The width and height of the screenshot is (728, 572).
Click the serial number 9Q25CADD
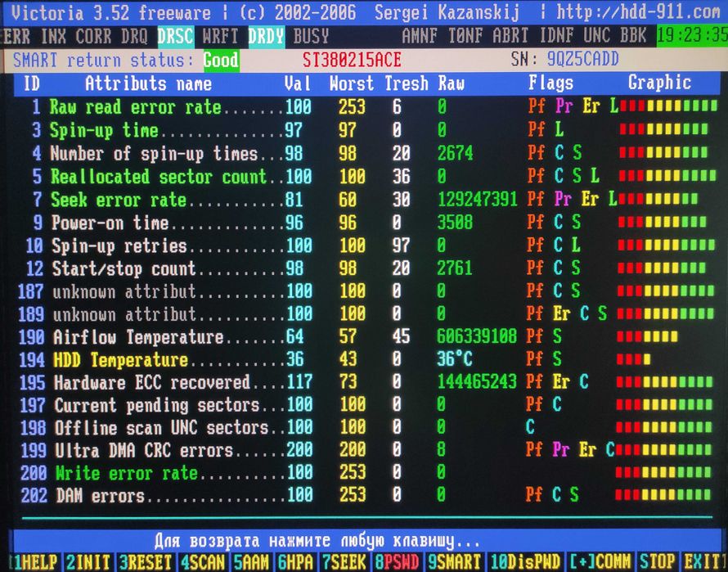[583, 60]
